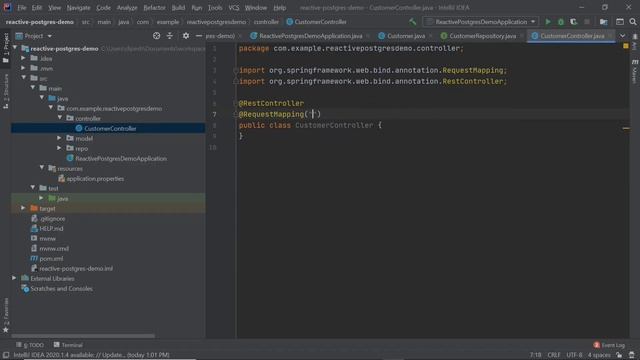Expand the model package

60,138
